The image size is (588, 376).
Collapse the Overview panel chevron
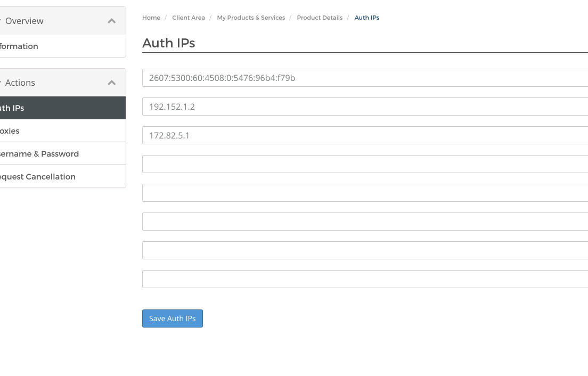(111, 21)
